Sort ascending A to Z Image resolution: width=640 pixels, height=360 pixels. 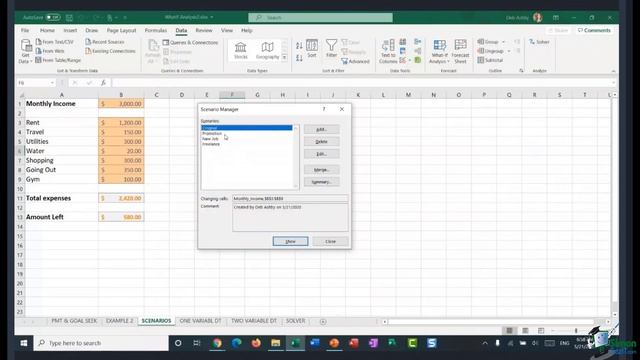coord(299,45)
